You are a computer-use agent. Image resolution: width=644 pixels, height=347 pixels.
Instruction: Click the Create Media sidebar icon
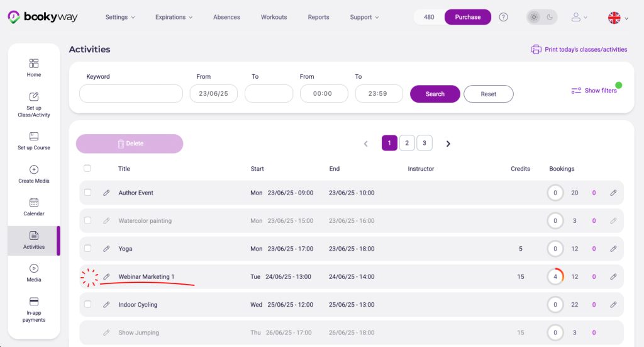click(x=34, y=174)
